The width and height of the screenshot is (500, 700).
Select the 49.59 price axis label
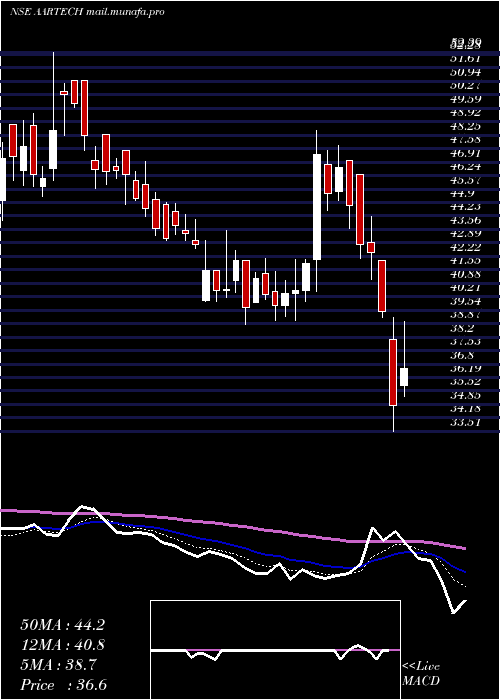[x=466, y=99]
